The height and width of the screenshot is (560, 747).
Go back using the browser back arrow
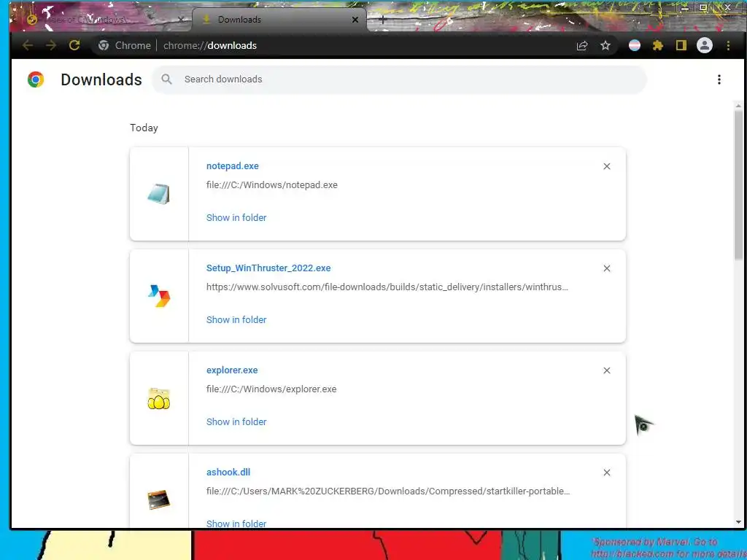[x=28, y=46]
